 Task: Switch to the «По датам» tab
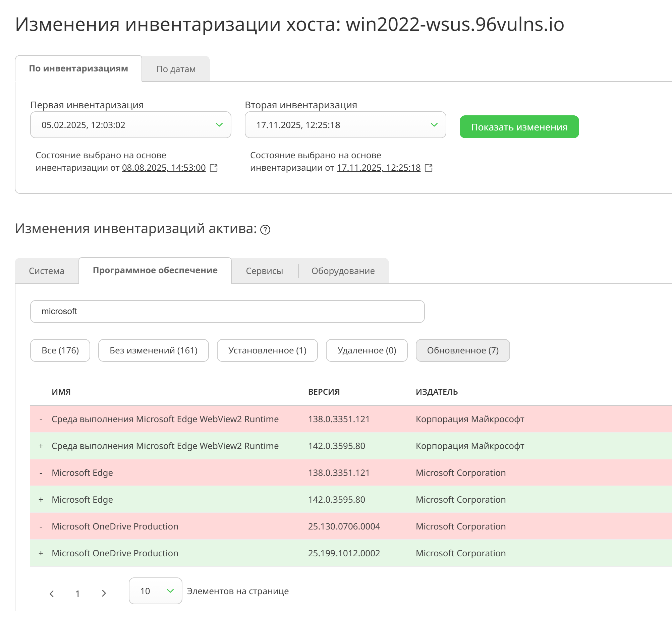click(x=176, y=69)
